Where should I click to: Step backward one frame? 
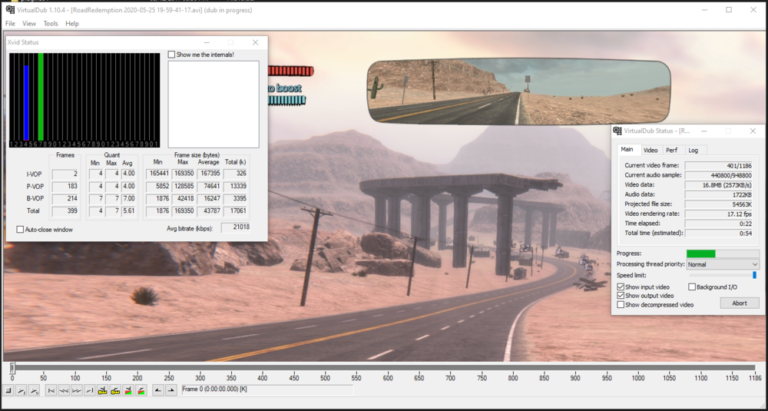click(64, 390)
